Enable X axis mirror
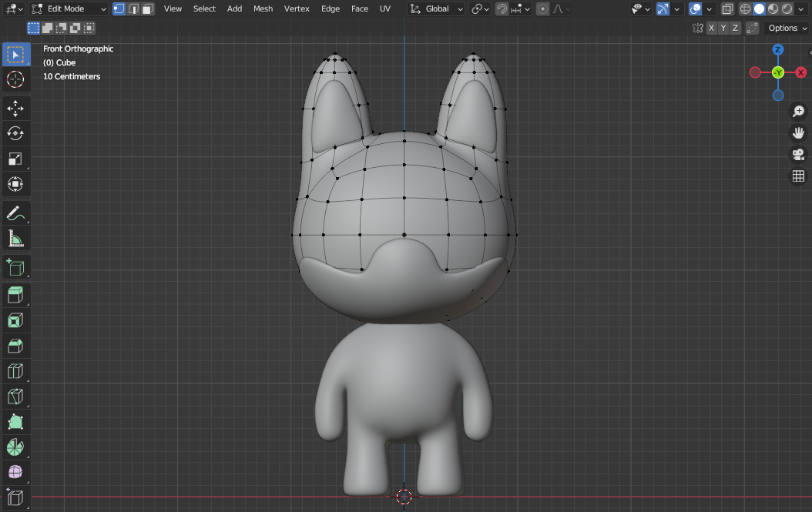 (x=712, y=28)
